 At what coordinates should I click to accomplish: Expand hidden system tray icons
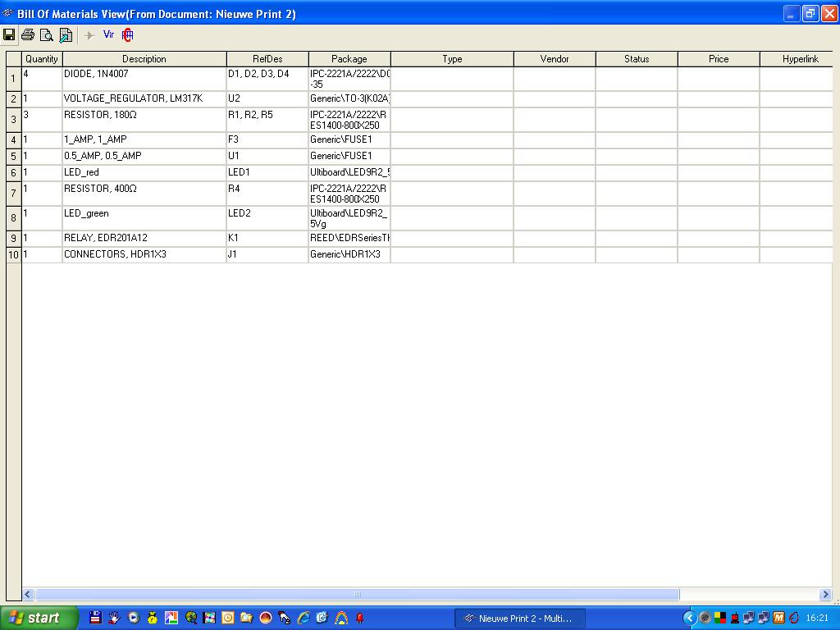click(689, 618)
